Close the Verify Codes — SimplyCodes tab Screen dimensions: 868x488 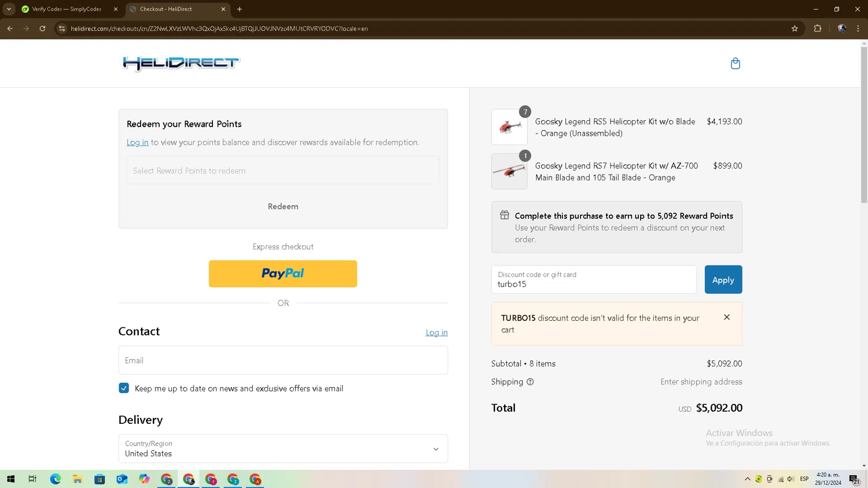pos(116,9)
